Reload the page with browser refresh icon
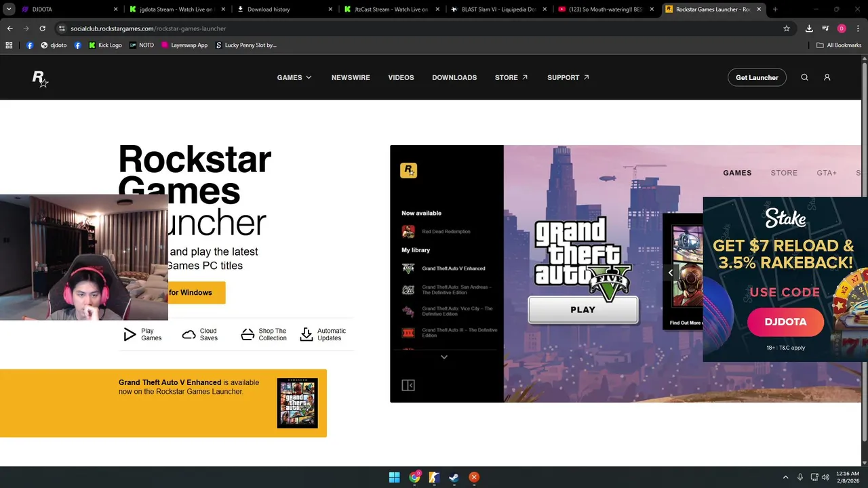The image size is (868, 488). click(x=42, y=28)
